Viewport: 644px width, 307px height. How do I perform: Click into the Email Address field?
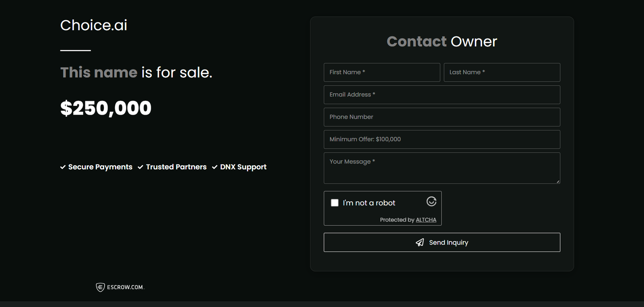tap(442, 95)
